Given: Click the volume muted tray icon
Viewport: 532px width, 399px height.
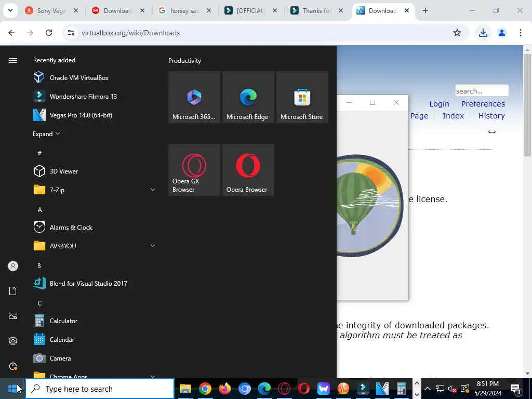Looking at the screenshot, I should point(451,389).
